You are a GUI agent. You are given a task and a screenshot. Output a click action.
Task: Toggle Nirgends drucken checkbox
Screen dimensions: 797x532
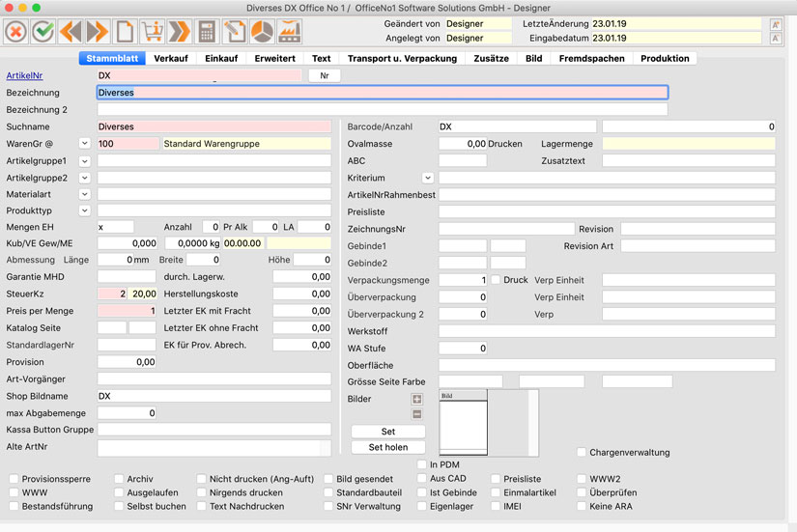(x=201, y=492)
